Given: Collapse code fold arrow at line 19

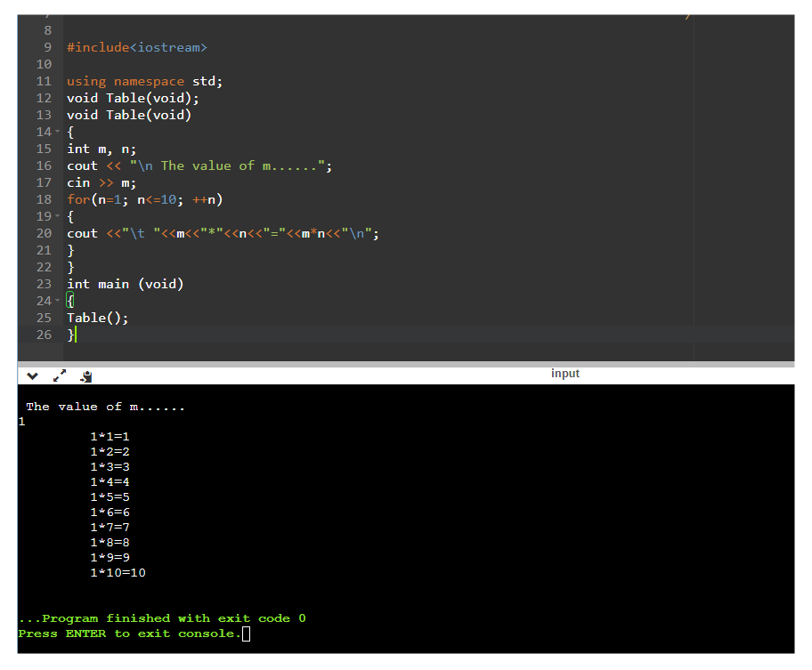Looking at the screenshot, I should [58, 215].
